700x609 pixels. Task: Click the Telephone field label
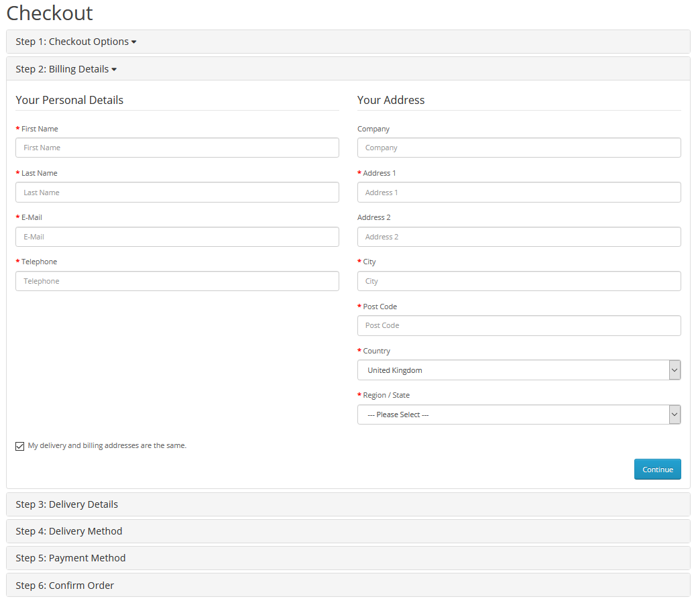point(40,262)
